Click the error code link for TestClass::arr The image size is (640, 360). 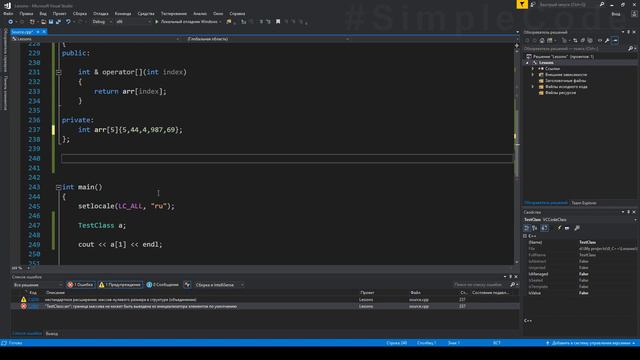tap(33, 306)
